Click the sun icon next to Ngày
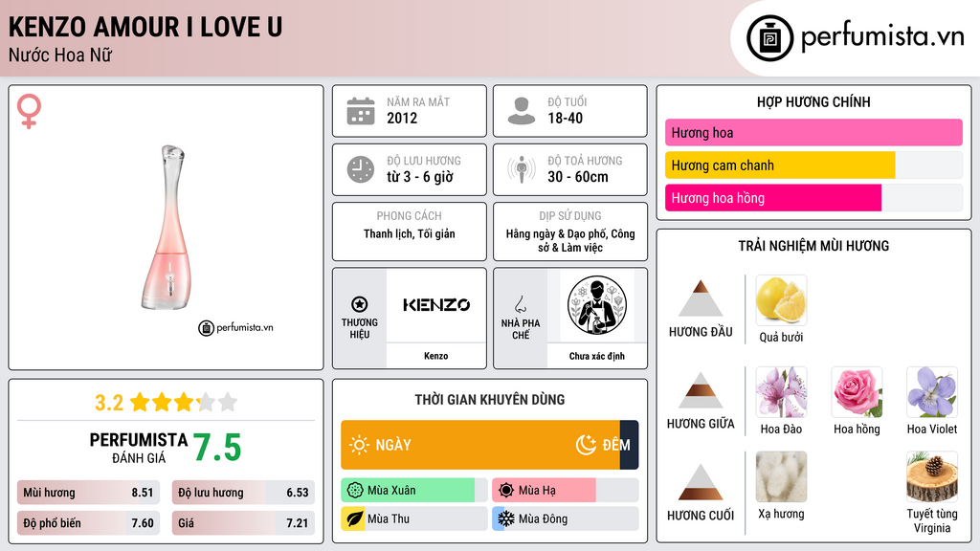Viewport: 980px width, 551px height. click(x=359, y=445)
